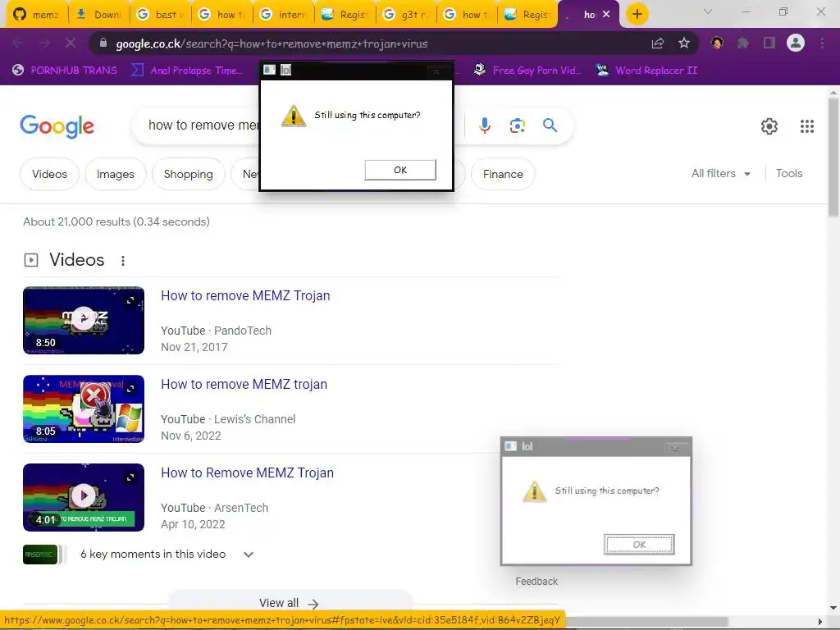Play the 8:50 video thumbnail
The image size is (840, 630).
pos(84,321)
